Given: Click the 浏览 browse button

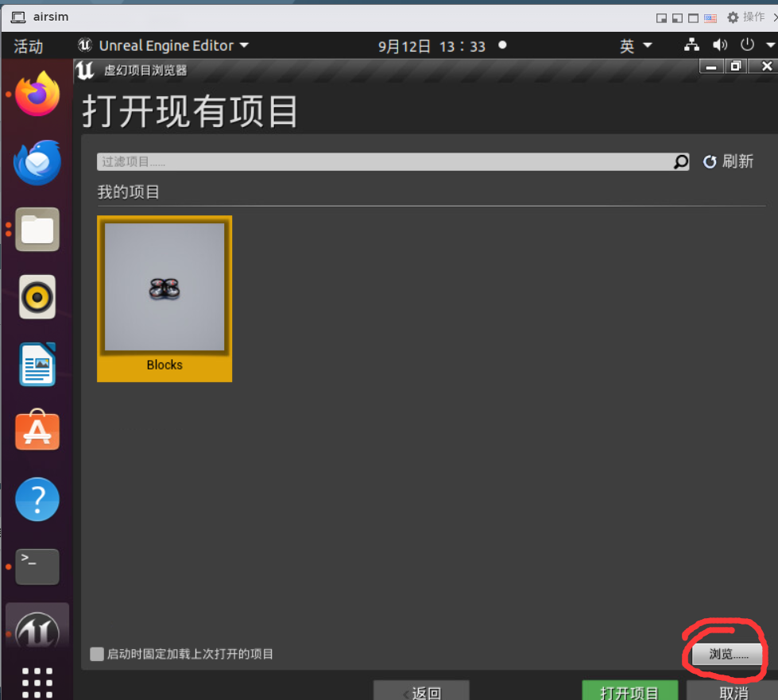Looking at the screenshot, I should click(x=727, y=655).
